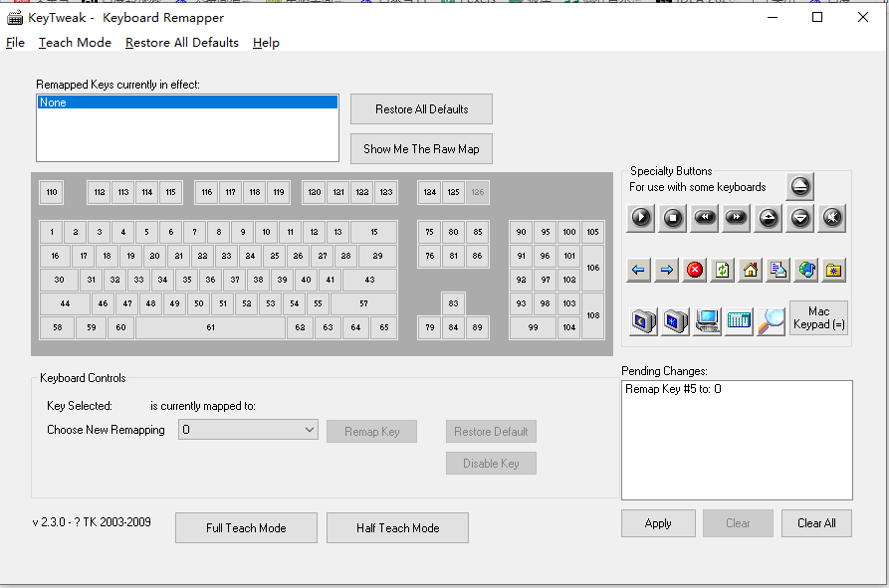The width and height of the screenshot is (889, 588).
Task: Click the Mac Keypad (=) button
Action: tap(818, 317)
